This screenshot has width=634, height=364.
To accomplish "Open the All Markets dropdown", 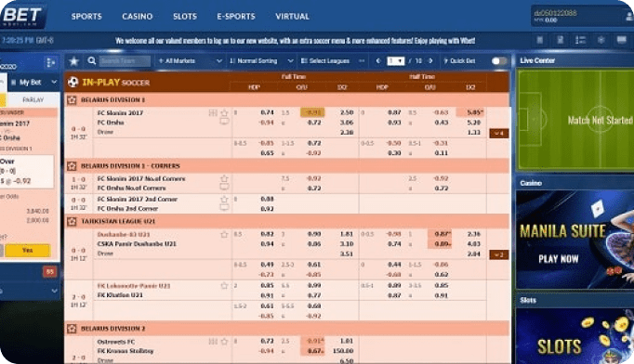I will pos(190,61).
